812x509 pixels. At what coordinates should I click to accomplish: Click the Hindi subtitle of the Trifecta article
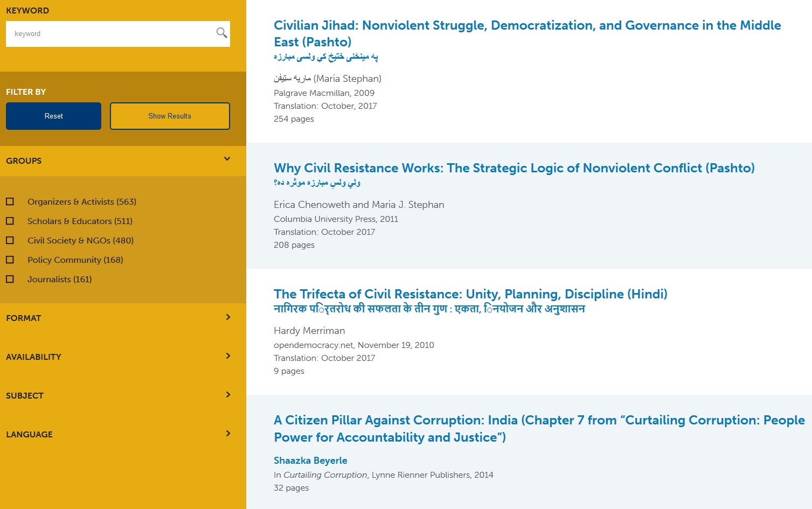[429, 309]
